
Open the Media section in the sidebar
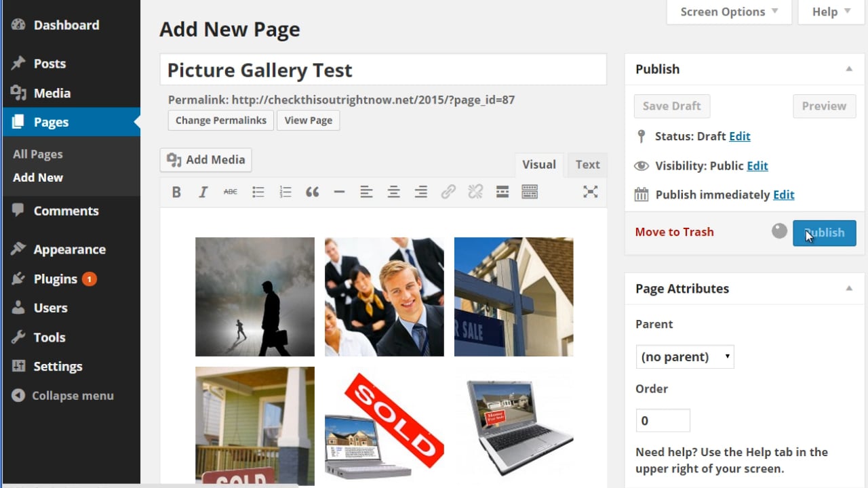[x=51, y=93]
